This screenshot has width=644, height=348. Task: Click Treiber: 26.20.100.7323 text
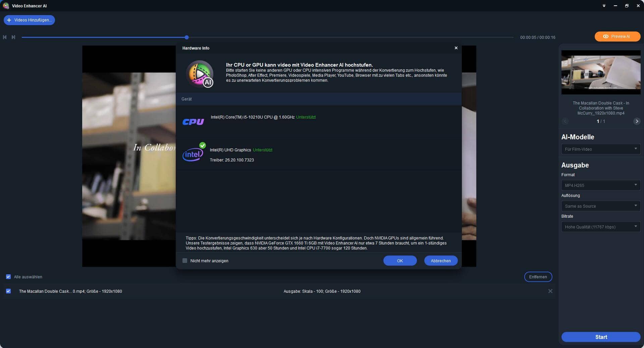click(232, 160)
